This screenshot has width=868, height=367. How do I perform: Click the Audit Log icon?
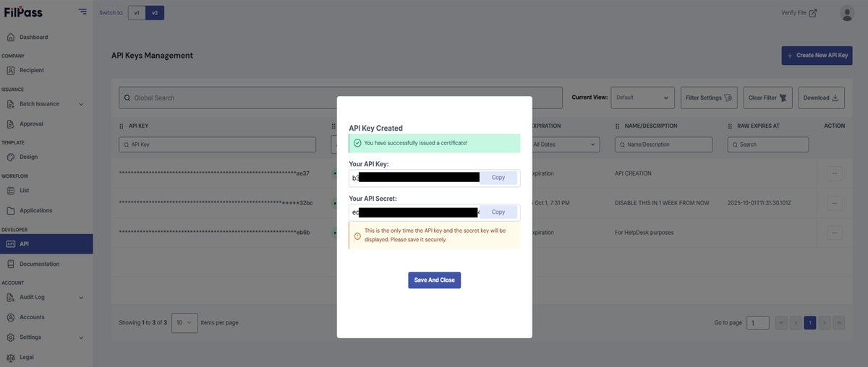click(x=11, y=298)
